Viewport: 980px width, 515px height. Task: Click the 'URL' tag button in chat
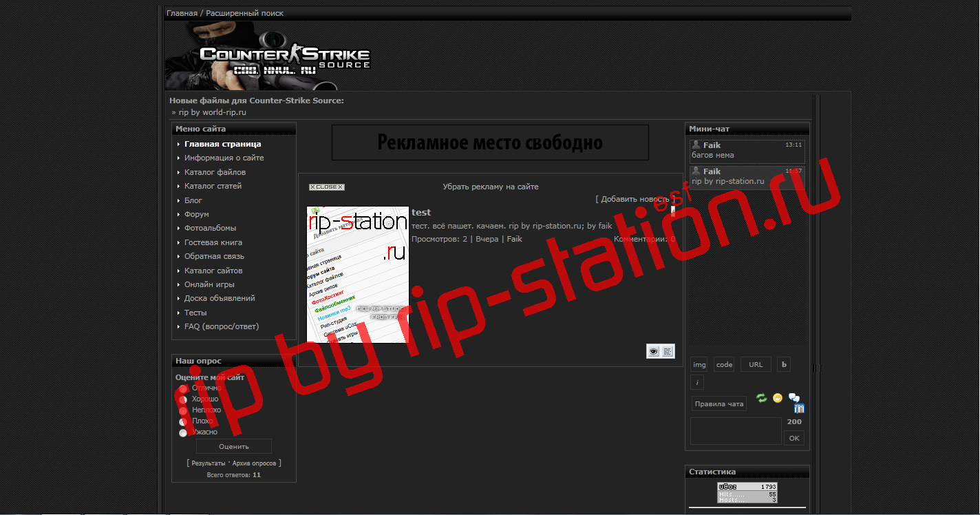click(x=756, y=364)
